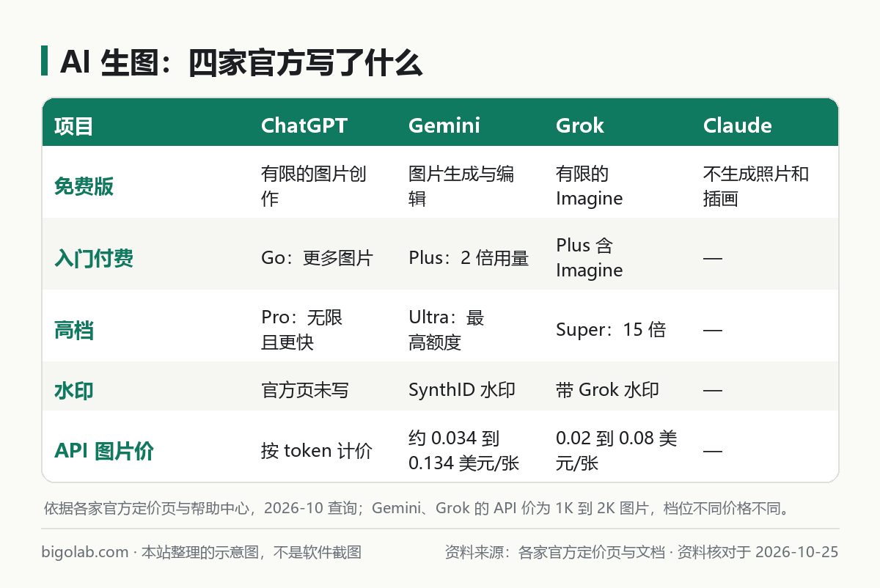This screenshot has height=588, width=880.
Task: Select the Gemini column header
Action: tap(444, 125)
